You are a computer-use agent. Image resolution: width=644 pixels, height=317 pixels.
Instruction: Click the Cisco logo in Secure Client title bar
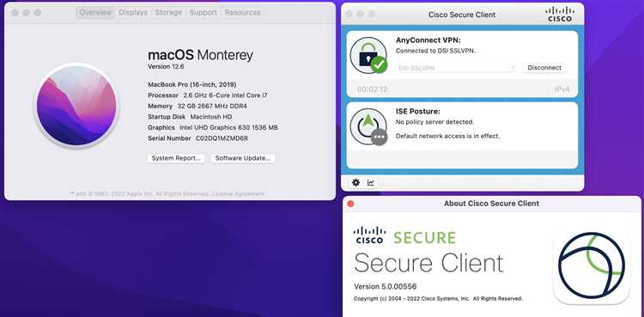click(x=560, y=14)
